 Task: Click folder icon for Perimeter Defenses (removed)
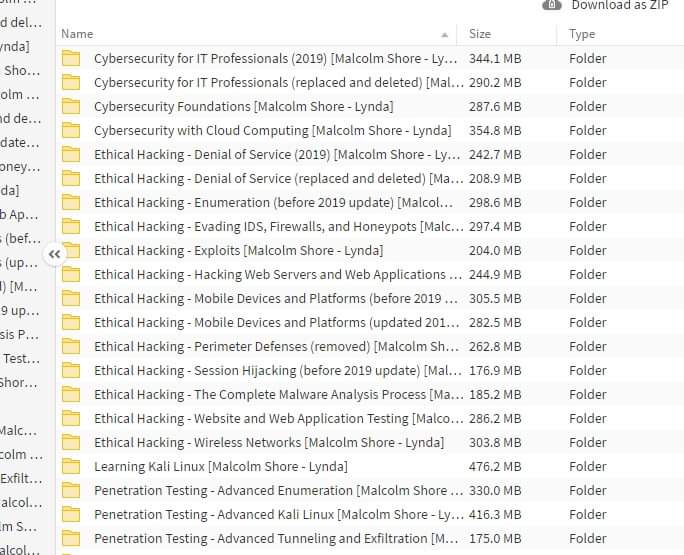pos(71,346)
